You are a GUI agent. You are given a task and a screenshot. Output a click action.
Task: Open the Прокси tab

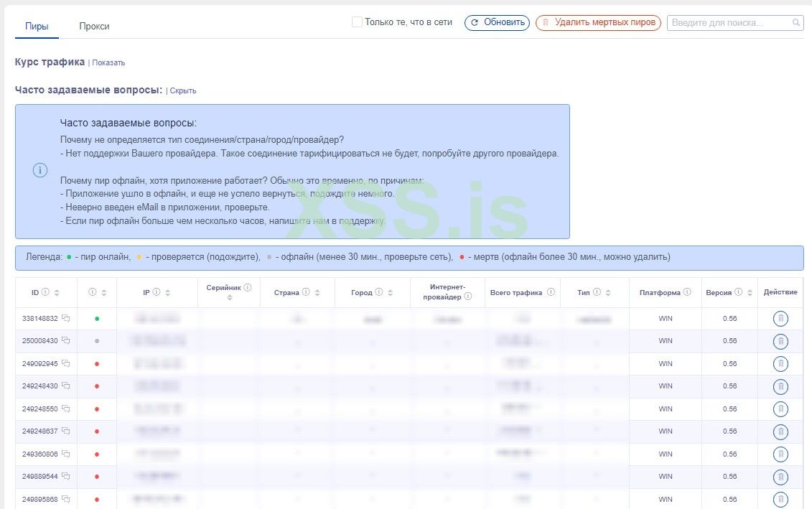click(x=94, y=27)
